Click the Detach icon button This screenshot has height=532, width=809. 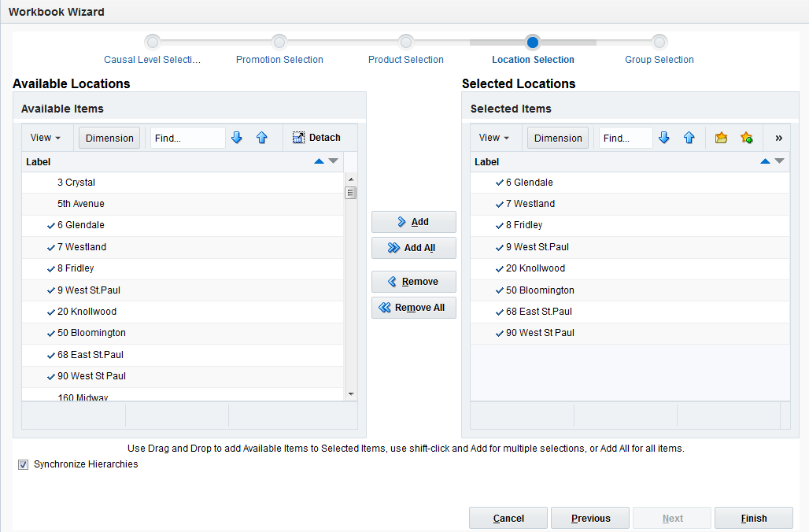point(317,138)
